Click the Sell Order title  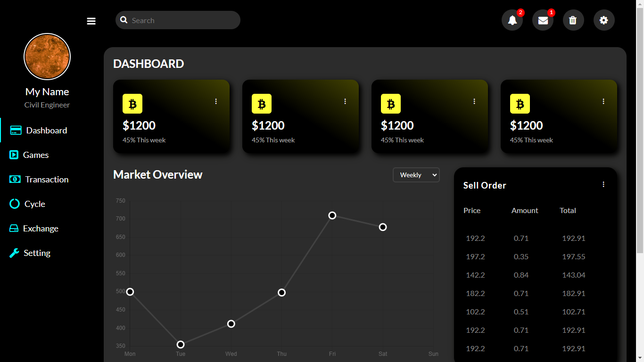pos(485,185)
